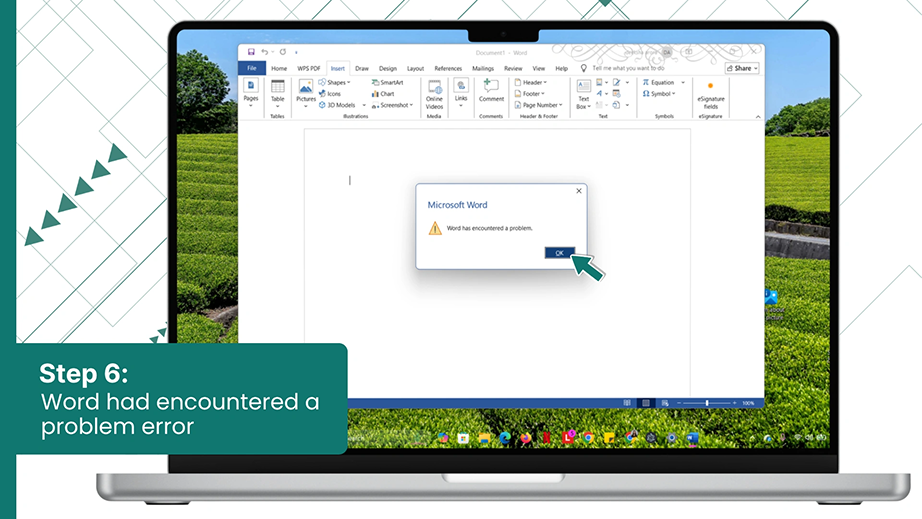Insert a Text Box

click(x=583, y=95)
